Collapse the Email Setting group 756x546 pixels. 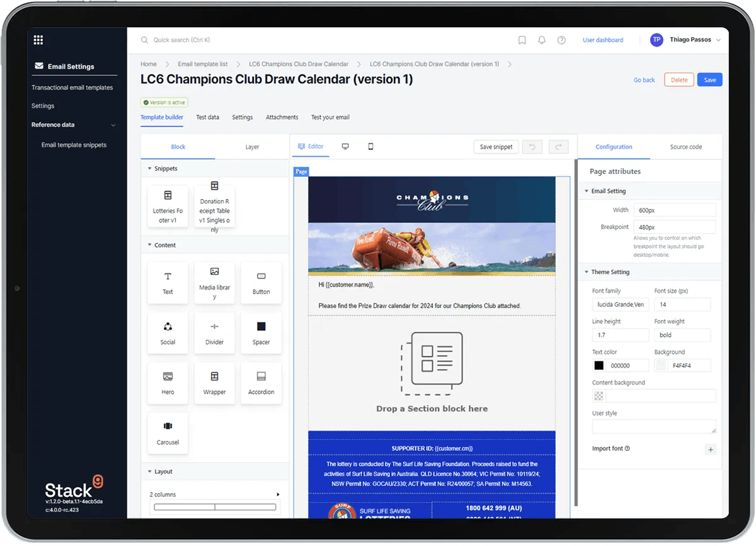point(586,191)
